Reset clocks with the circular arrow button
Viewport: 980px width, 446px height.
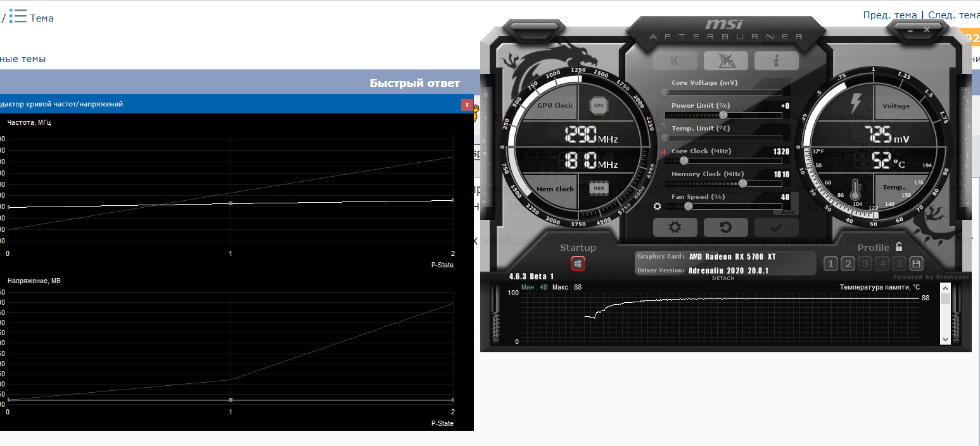725,227
